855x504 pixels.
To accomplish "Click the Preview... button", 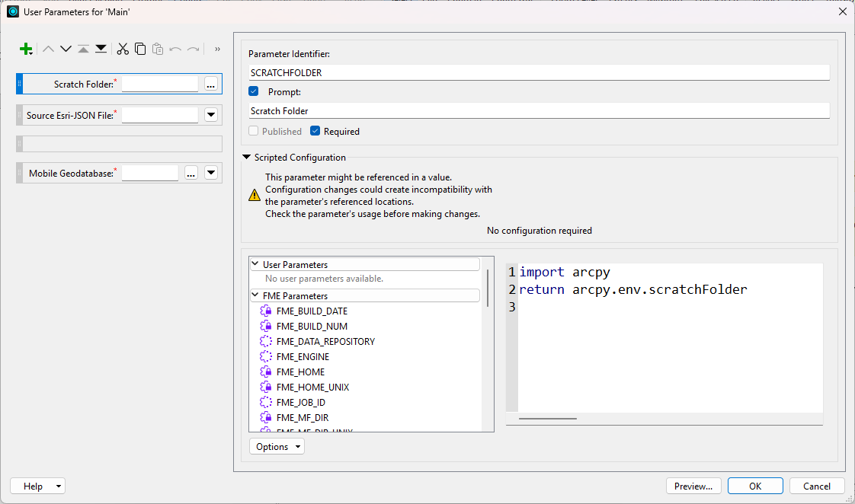I will click(693, 486).
